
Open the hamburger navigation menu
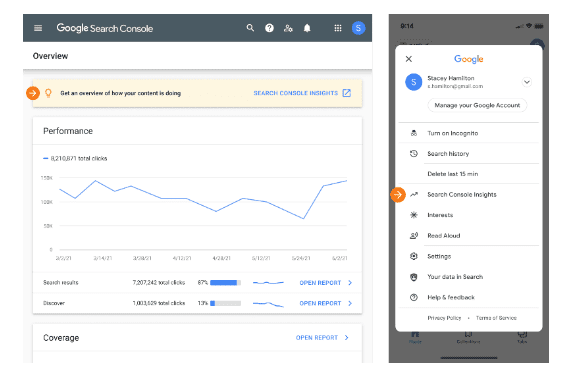point(38,28)
